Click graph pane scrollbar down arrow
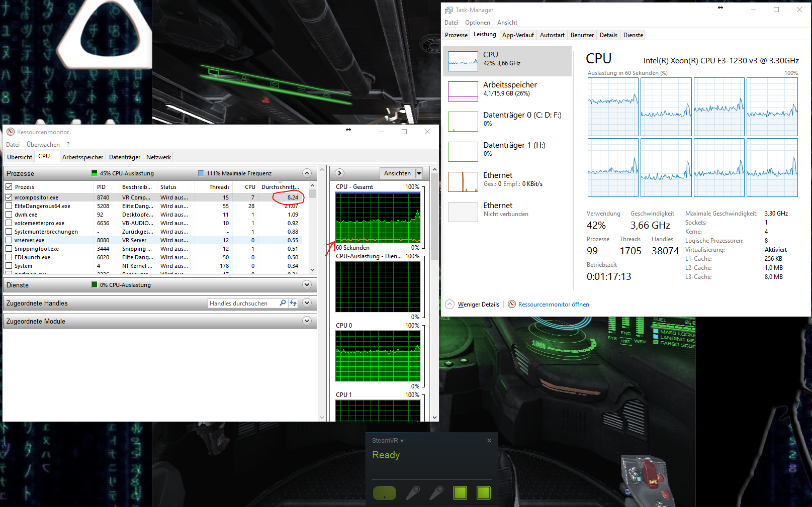812x507 pixels. [434, 417]
